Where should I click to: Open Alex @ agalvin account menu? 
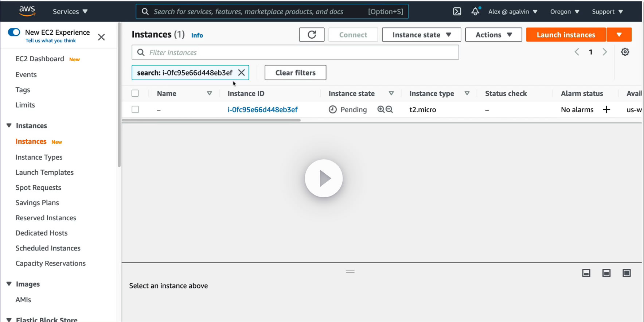point(513,12)
